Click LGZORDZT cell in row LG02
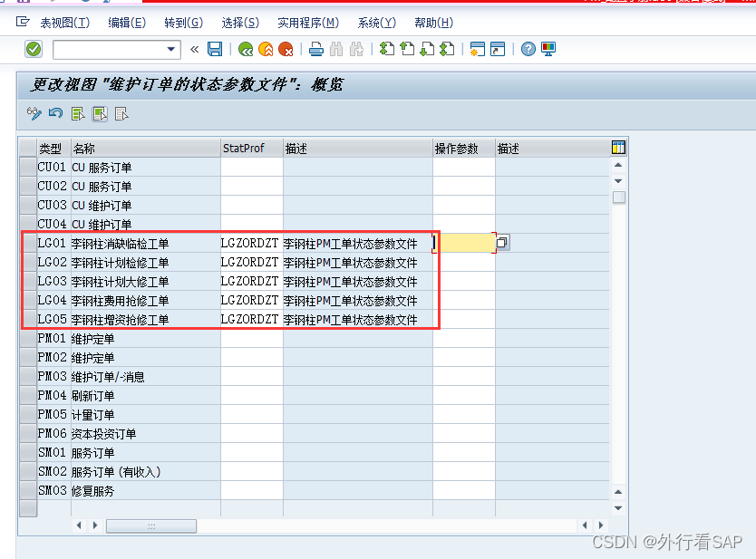 click(252, 262)
